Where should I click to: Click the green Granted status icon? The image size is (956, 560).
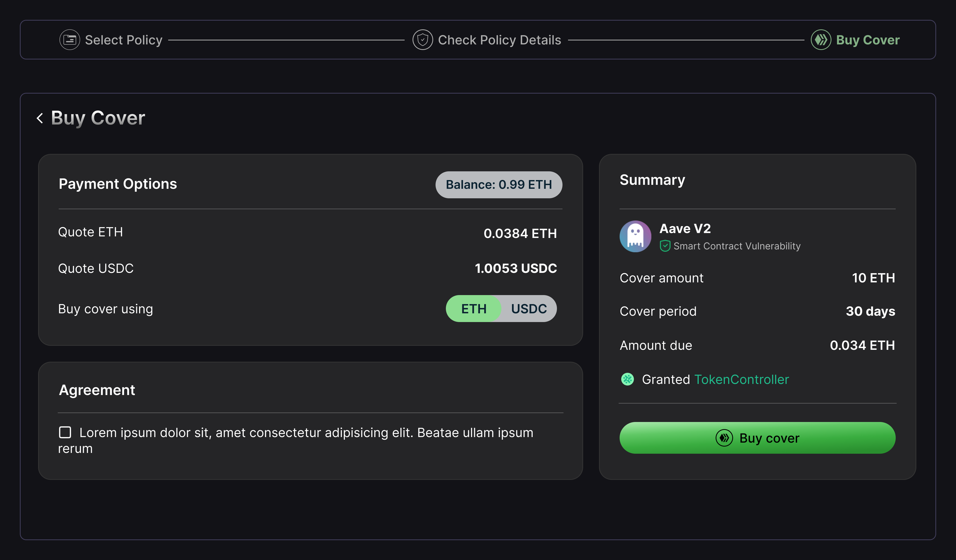(x=628, y=379)
